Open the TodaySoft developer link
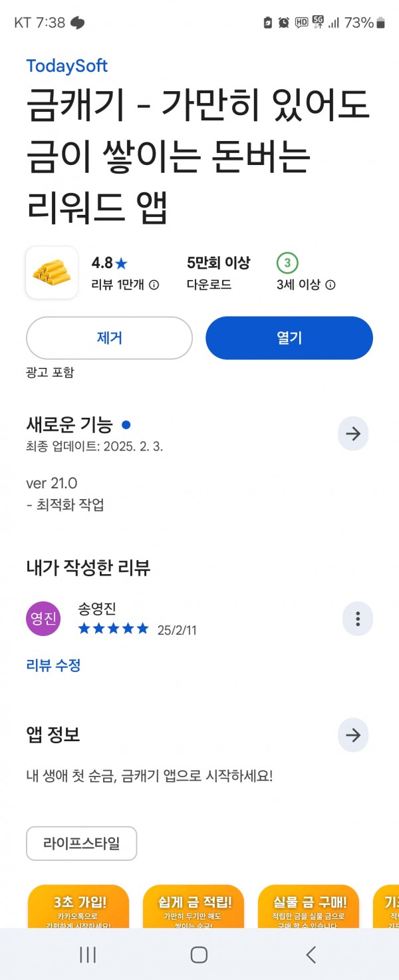 pyautogui.click(x=66, y=66)
